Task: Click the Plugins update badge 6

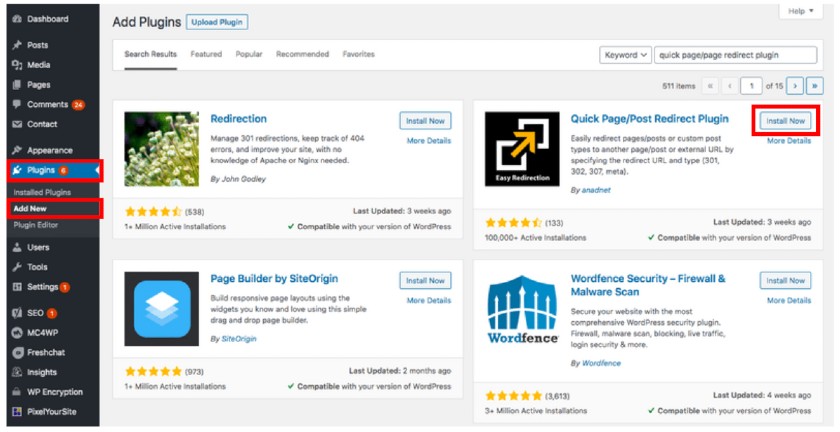Action: pos(63,170)
